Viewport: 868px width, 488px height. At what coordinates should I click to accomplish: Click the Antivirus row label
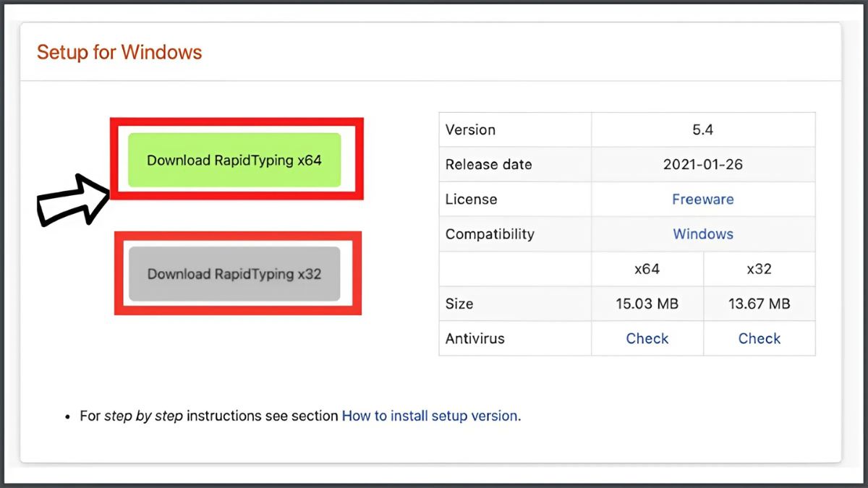coord(475,338)
